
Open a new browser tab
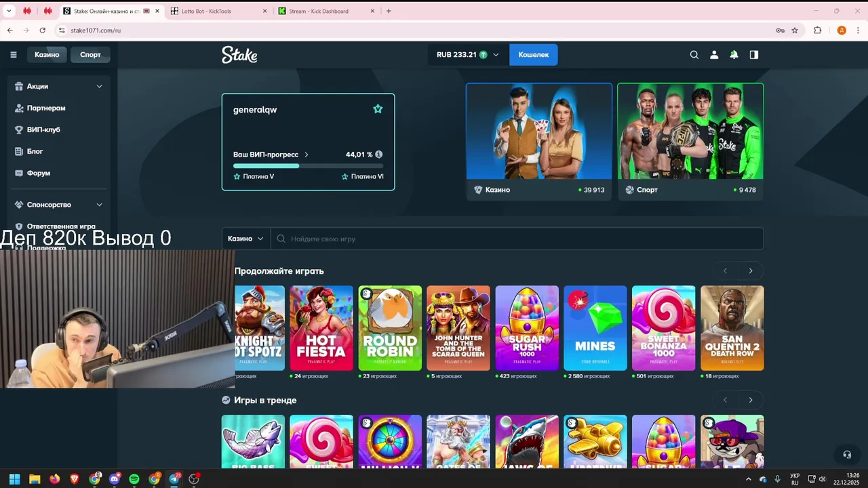(389, 11)
